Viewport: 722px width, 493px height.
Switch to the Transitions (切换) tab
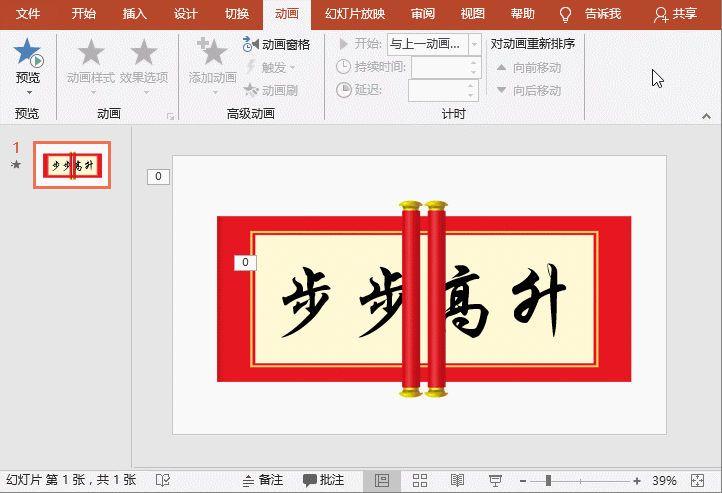click(237, 14)
